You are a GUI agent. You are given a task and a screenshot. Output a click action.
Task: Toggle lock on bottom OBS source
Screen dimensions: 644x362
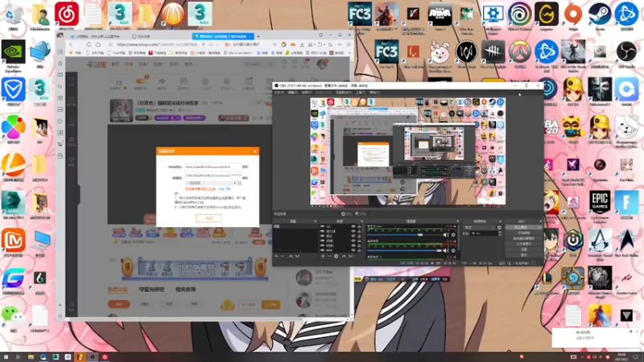[x=359, y=250]
